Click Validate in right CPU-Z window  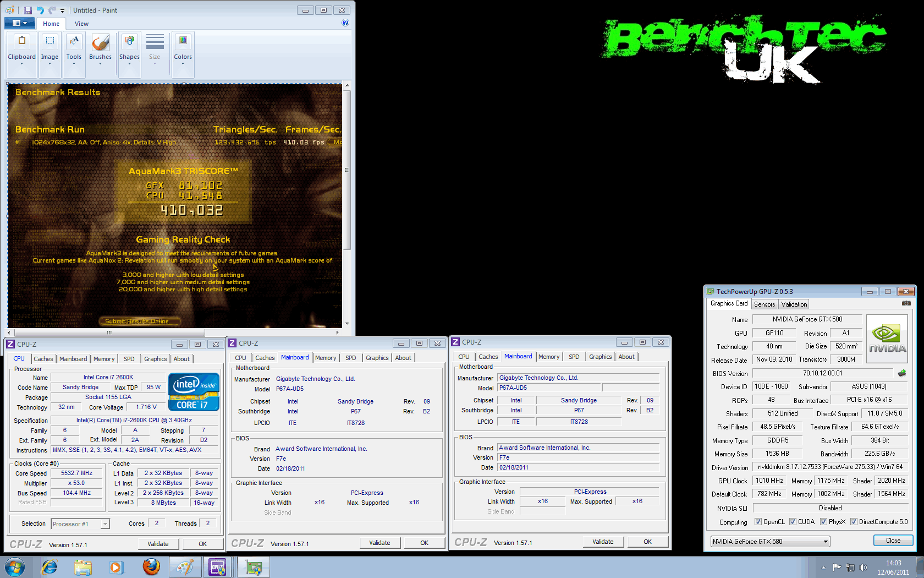coord(603,542)
